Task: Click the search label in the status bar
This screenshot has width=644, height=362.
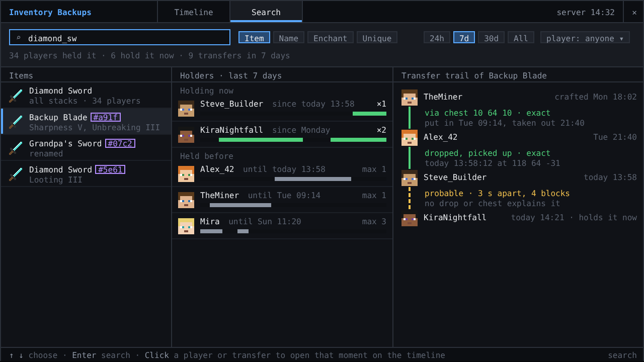Action: tap(622, 355)
